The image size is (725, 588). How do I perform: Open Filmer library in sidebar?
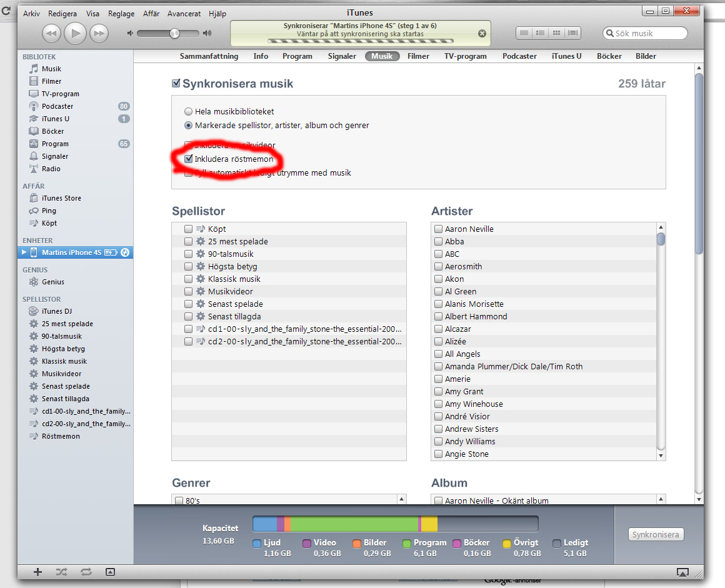click(51, 81)
